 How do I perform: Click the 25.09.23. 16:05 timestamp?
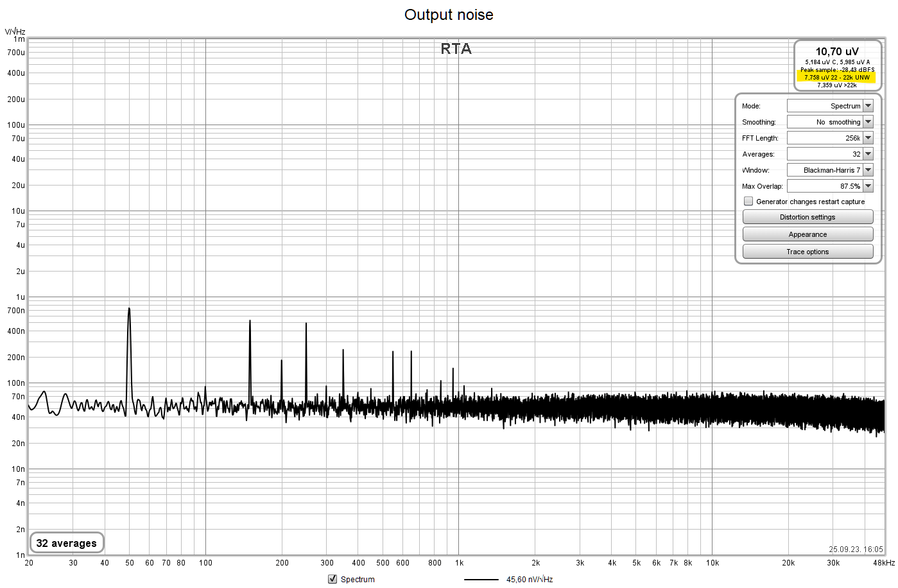pyautogui.click(x=856, y=549)
